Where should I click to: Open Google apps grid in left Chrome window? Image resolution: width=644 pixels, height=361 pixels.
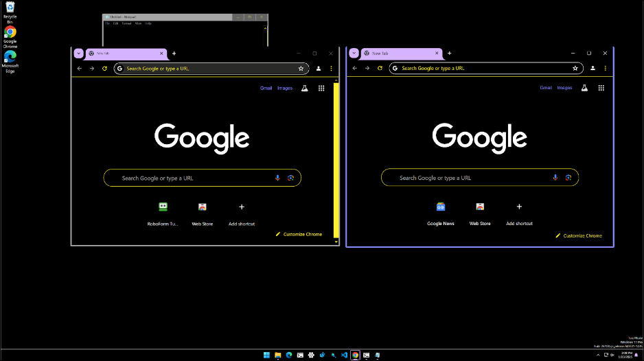tap(321, 88)
